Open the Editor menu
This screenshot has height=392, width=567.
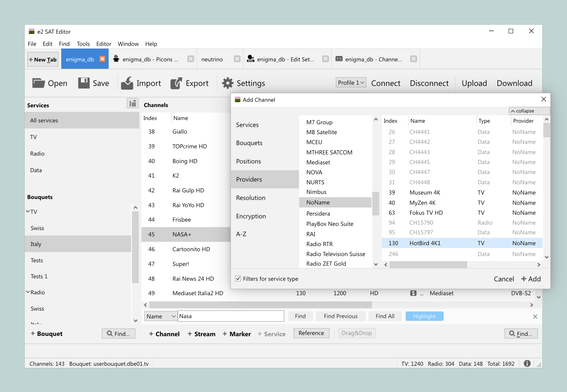pos(104,44)
